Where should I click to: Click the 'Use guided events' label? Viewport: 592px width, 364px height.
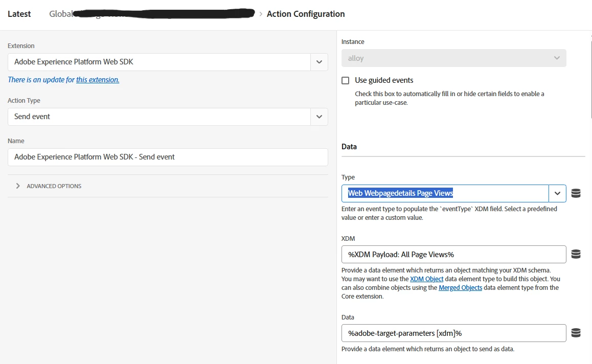(x=384, y=80)
